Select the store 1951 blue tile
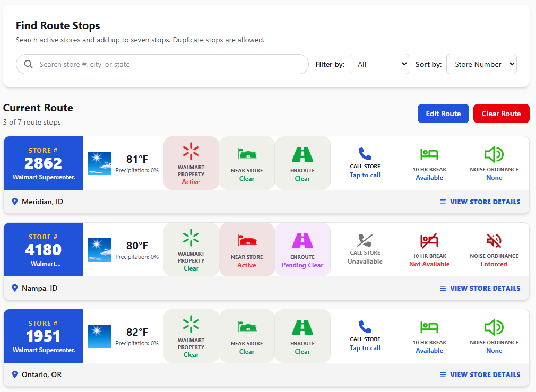The width and height of the screenshot is (536, 392). point(43,336)
